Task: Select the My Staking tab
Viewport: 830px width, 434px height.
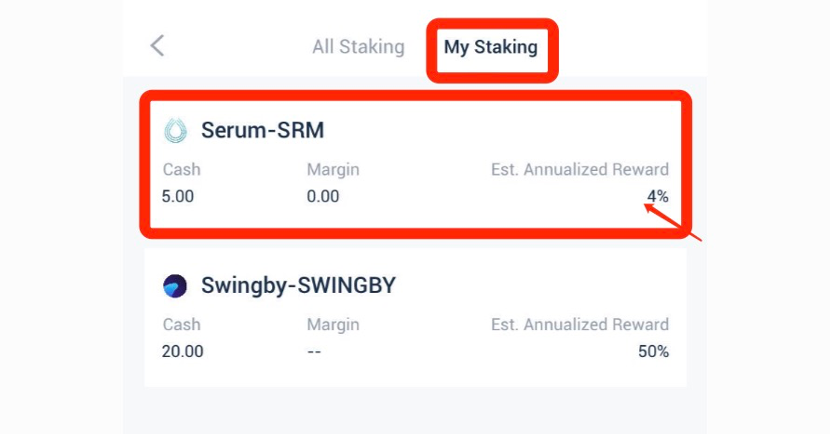Action: click(x=491, y=47)
